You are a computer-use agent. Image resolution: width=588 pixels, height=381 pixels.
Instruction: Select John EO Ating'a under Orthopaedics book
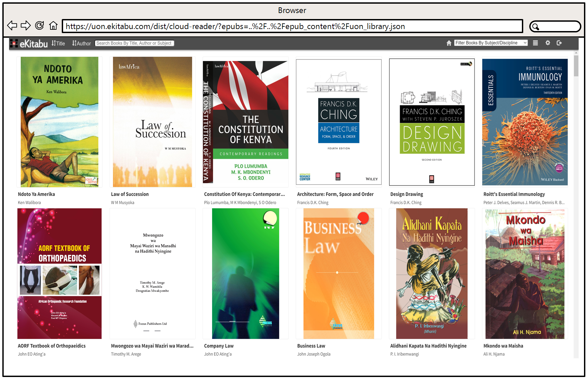click(x=32, y=354)
